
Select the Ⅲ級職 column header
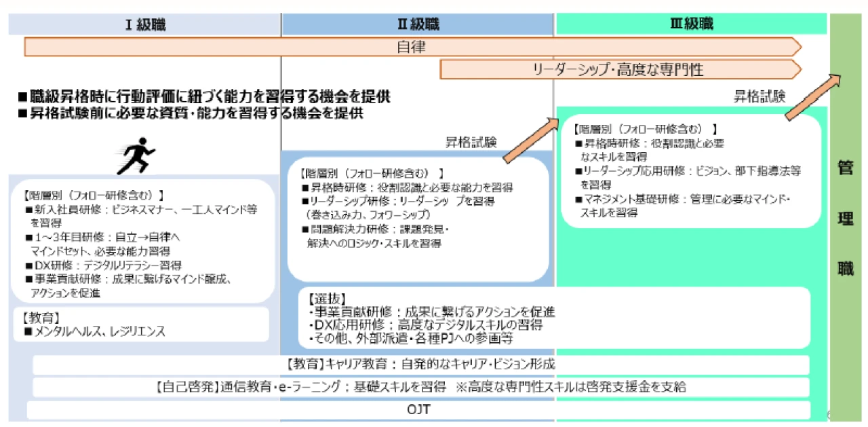[691, 25]
